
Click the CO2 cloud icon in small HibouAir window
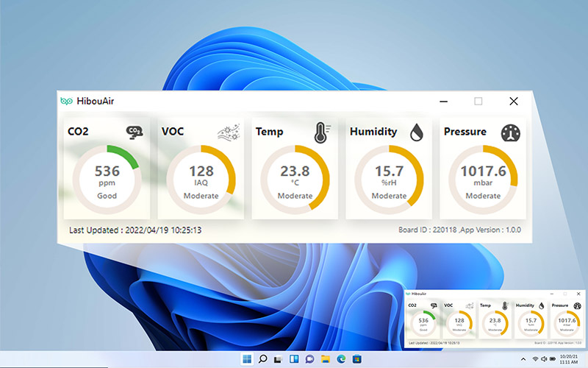pos(434,305)
